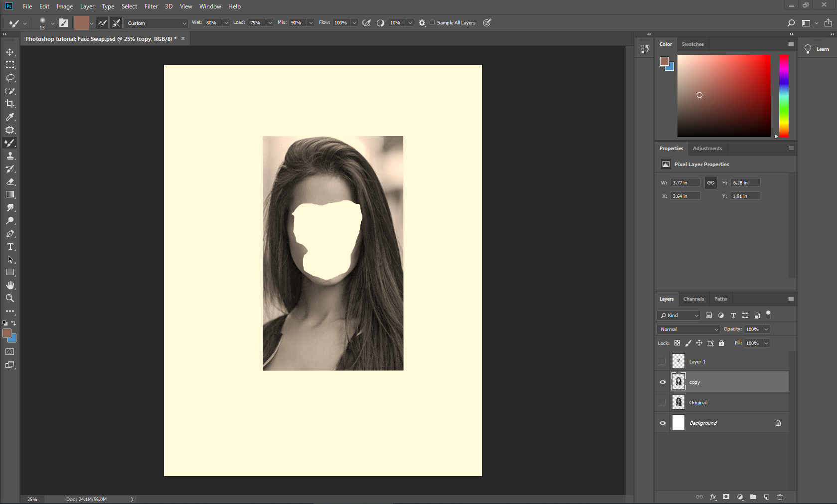Hide the Background layer
The height and width of the screenshot is (504, 837).
tap(663, 423)
